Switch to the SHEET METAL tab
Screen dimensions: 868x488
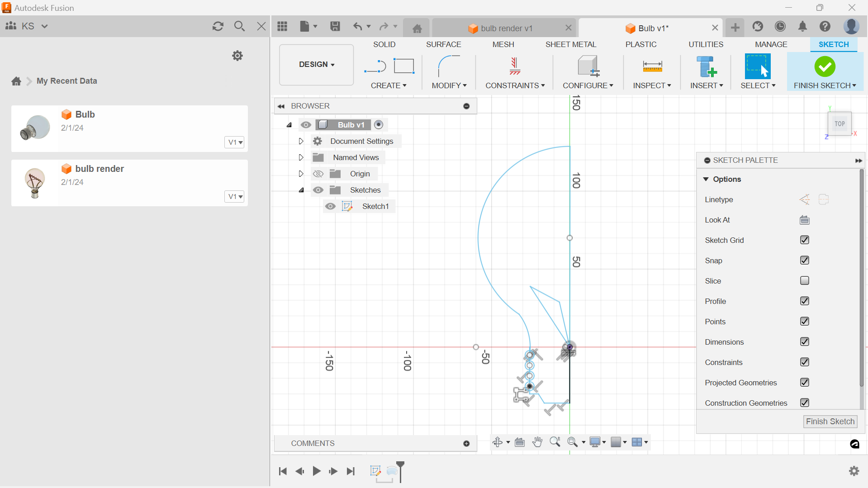(571, 44)
